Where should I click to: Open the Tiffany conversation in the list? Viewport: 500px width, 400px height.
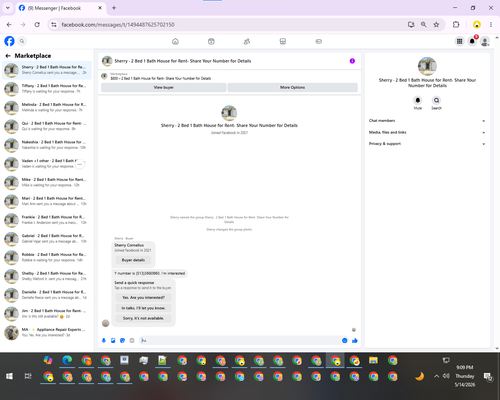47,89
